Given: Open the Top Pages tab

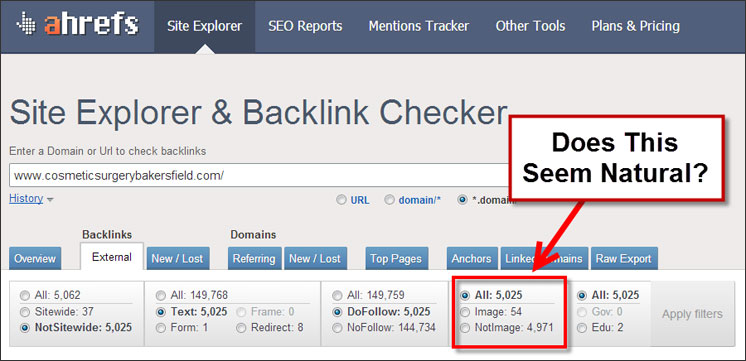Looking at the screenshot, I should tap(396, 259).
